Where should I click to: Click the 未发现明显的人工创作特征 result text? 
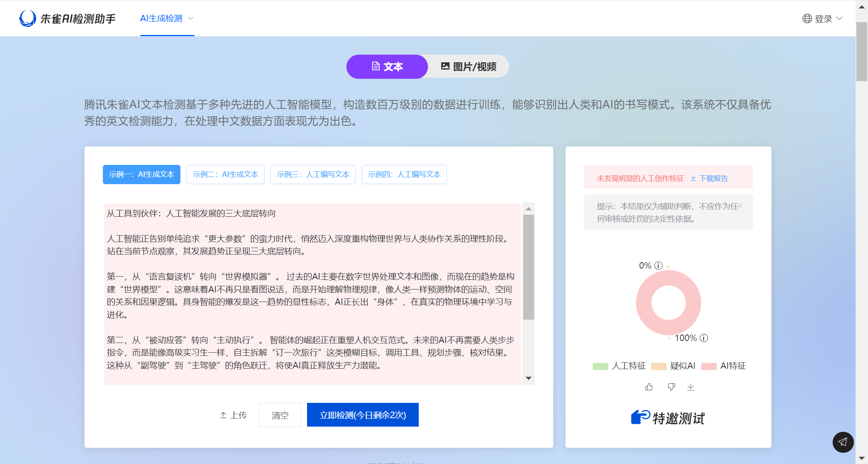point(640,178)
